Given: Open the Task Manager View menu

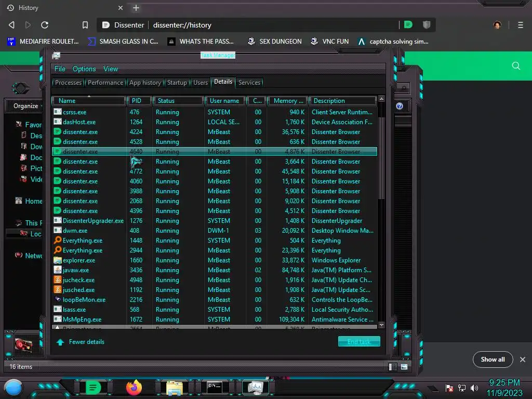Looking at the screenshot, I should click(111, 69).
